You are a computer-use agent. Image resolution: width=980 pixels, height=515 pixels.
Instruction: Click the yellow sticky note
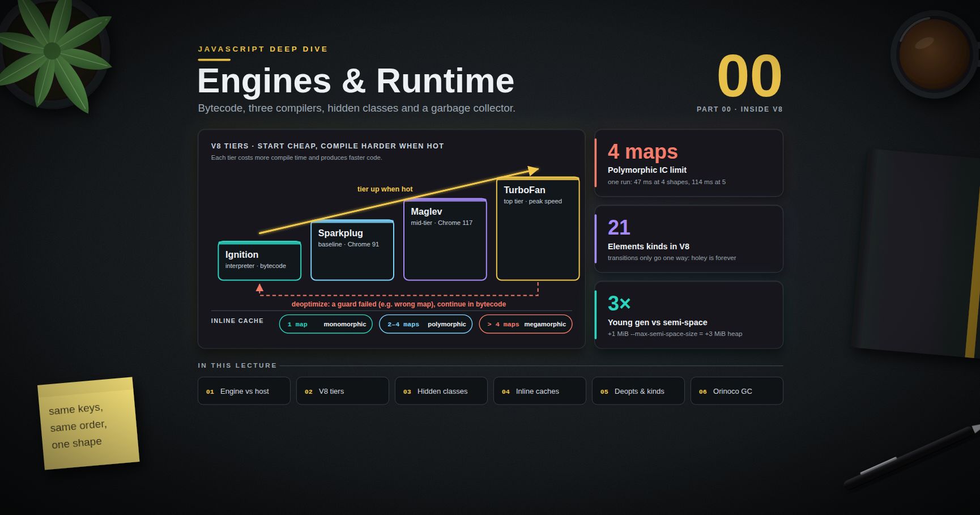pos(88,423)
